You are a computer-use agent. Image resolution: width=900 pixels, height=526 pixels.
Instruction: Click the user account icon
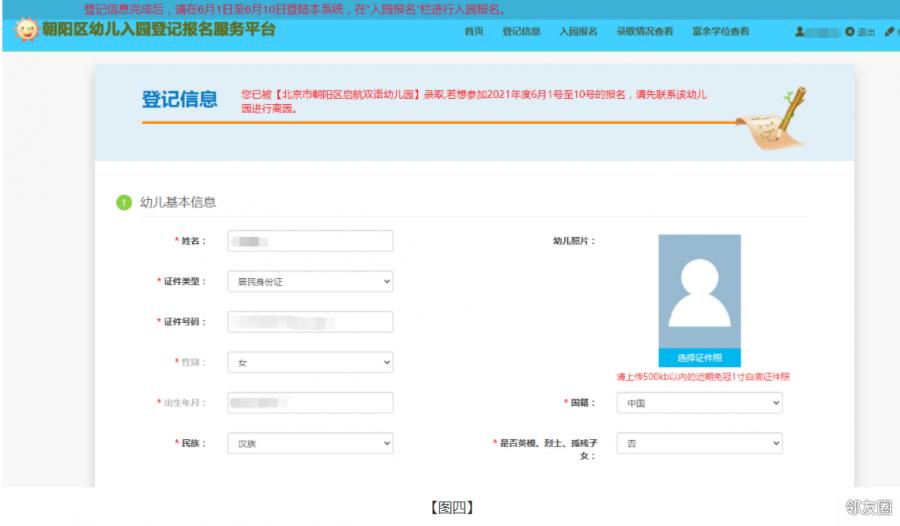point(800,32)
